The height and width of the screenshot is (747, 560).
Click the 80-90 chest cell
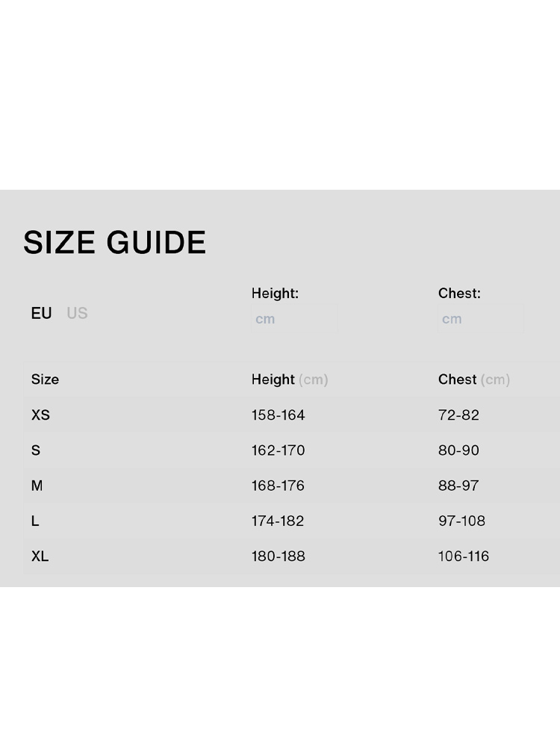[x=458, y=450]
